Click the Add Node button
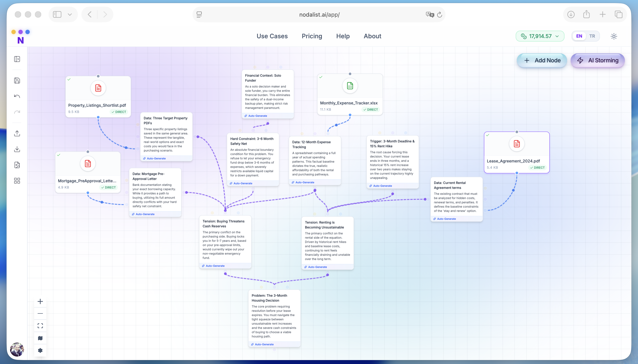638x364 pixels. click(542, 60)
